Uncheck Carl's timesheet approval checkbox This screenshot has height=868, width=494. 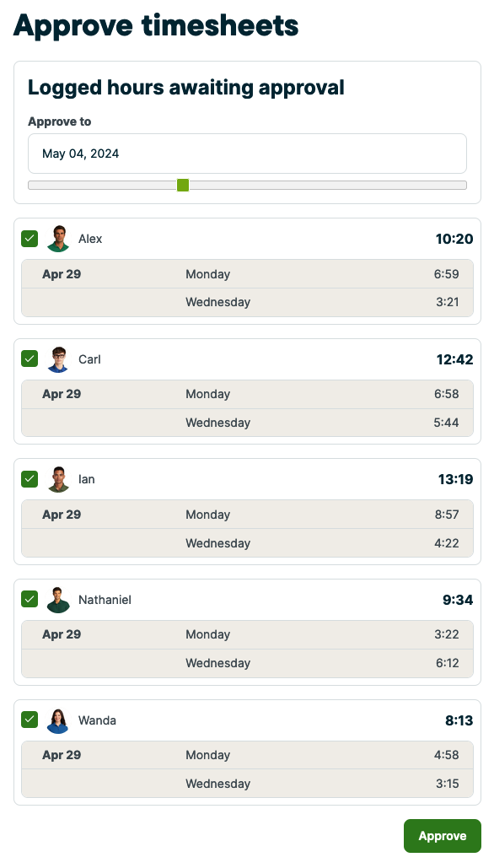[x=30, y=359]
